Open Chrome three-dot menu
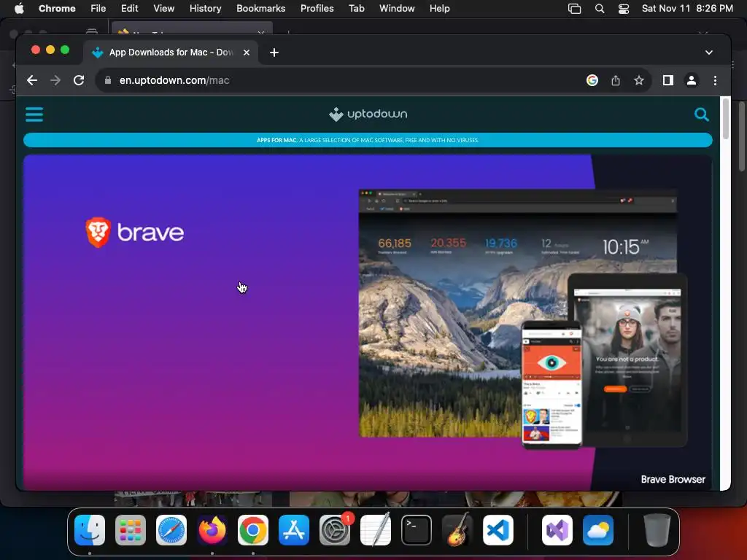 click(x=715, y=80)
